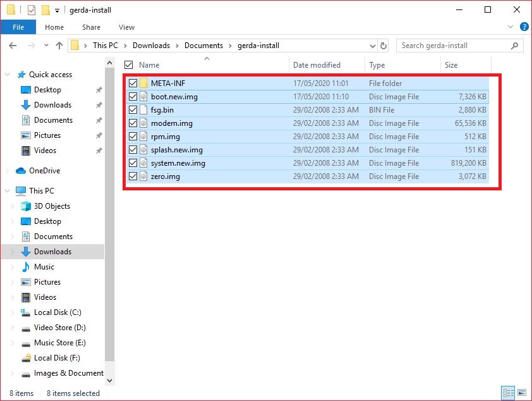Open the Customize Quick Access Toolbar dropdown
Image resolution: width=532 pixels, height=401 pixels.
click(x=57, y=11)
